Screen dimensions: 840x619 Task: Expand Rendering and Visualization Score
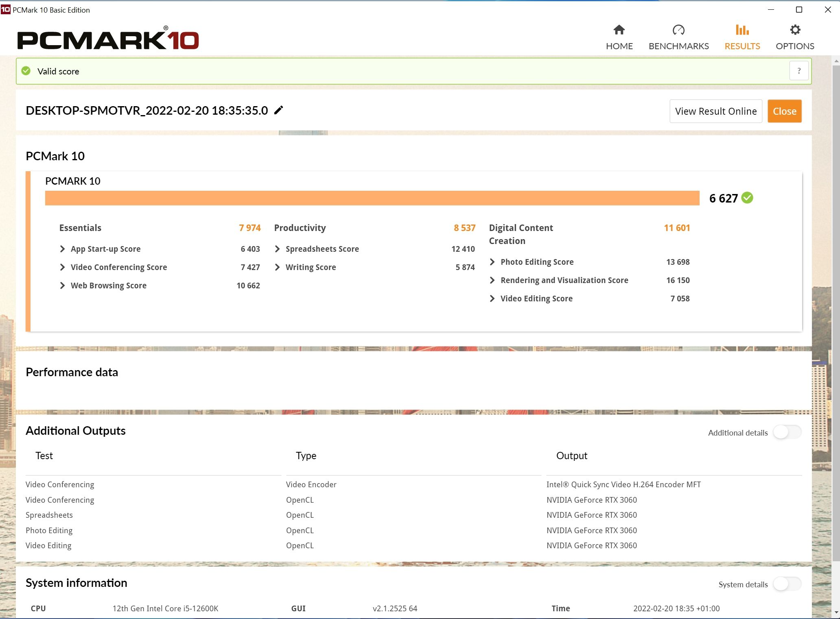point(492,280)
